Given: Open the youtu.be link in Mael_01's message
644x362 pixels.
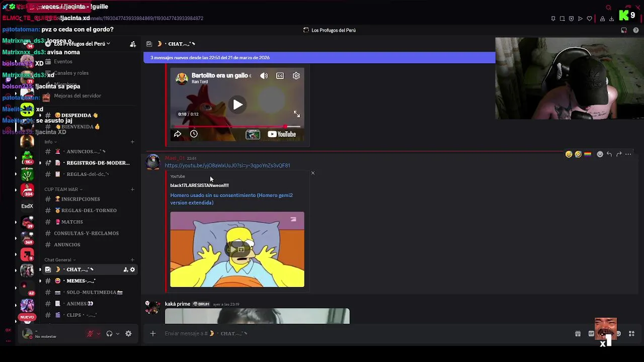Looking at the screenshot, I should [x=227, y=165].
